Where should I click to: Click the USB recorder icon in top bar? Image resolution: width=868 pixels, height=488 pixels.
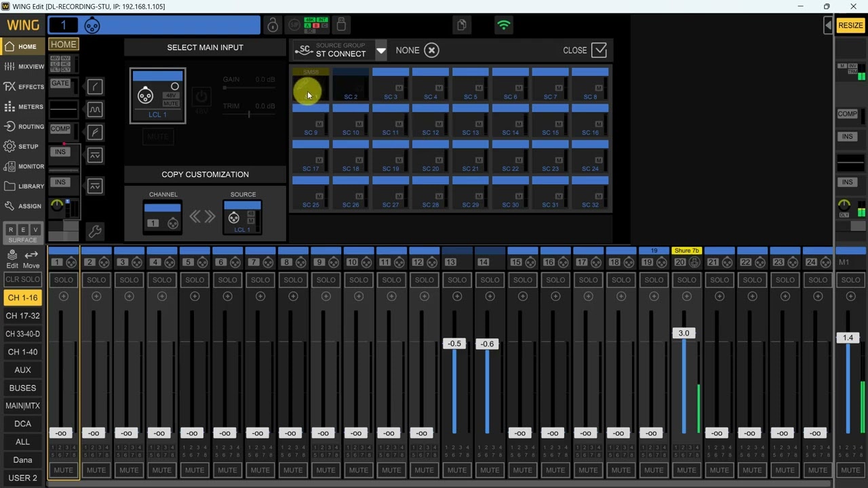[x=341, y=25]
